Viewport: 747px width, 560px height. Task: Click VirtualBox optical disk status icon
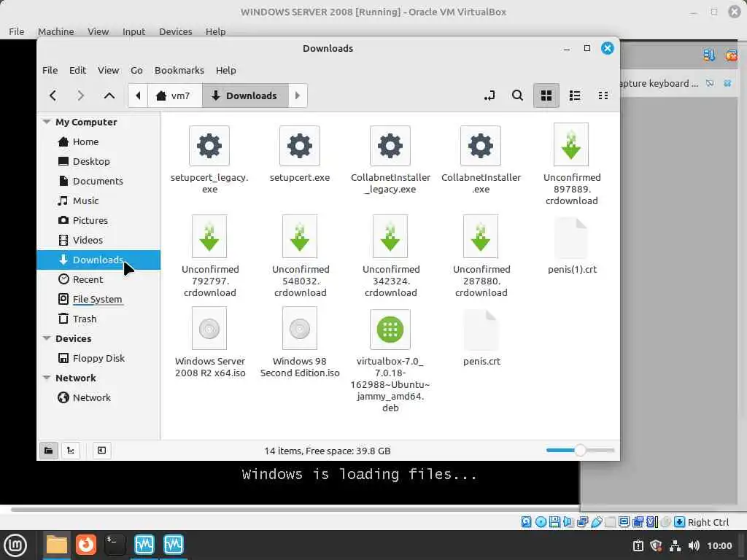(541, 522)
